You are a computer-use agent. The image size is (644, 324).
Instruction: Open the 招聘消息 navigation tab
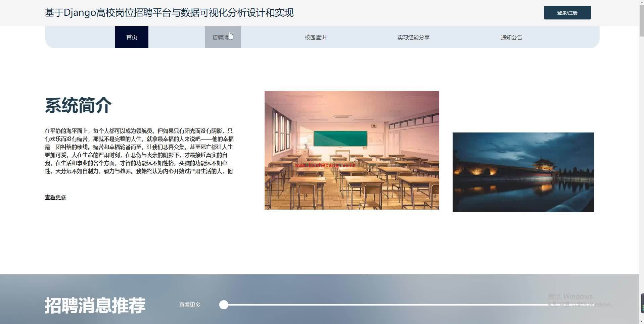(223, 37)
